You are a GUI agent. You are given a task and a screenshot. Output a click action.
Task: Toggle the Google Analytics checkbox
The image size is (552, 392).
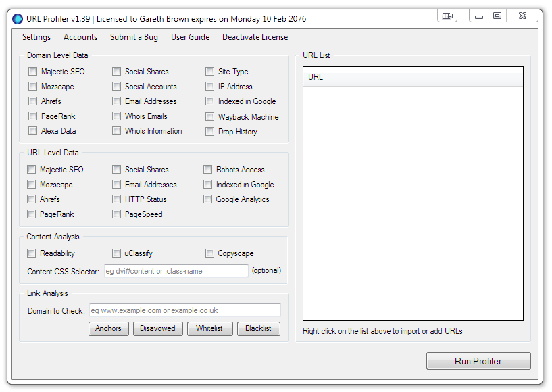click(x=207, y=199)
